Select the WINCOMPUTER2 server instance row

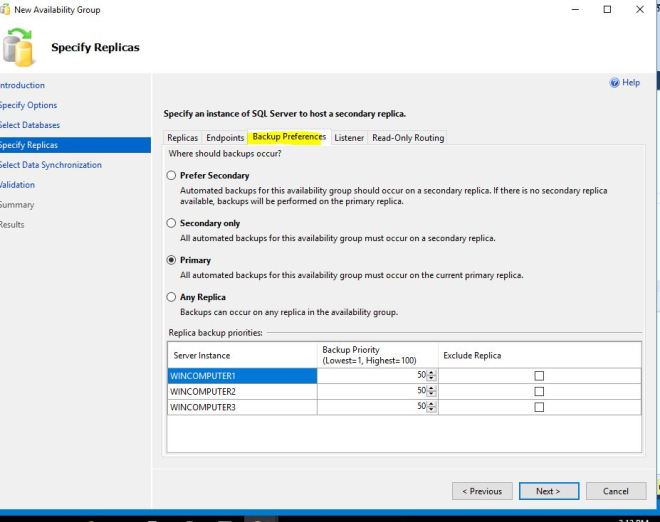click(x=242, y=392)
